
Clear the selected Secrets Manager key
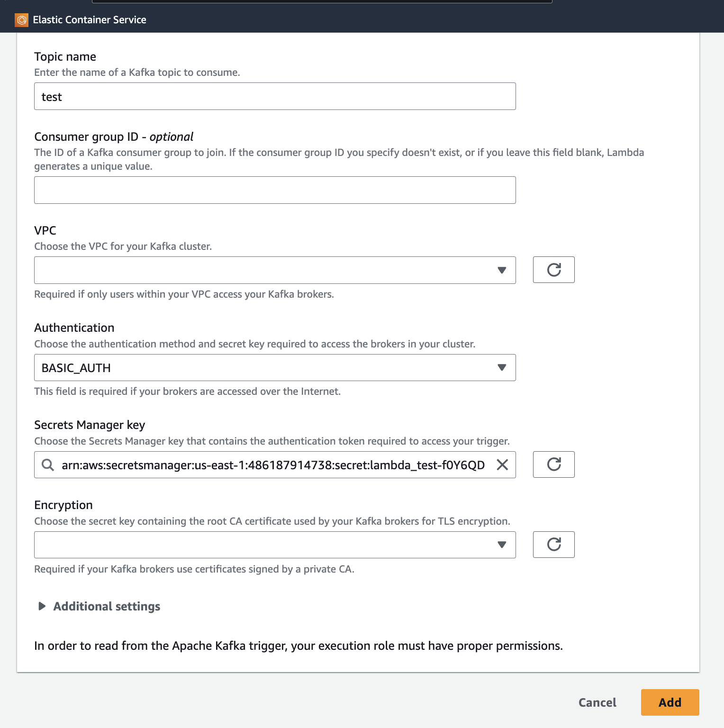point(502,465)
